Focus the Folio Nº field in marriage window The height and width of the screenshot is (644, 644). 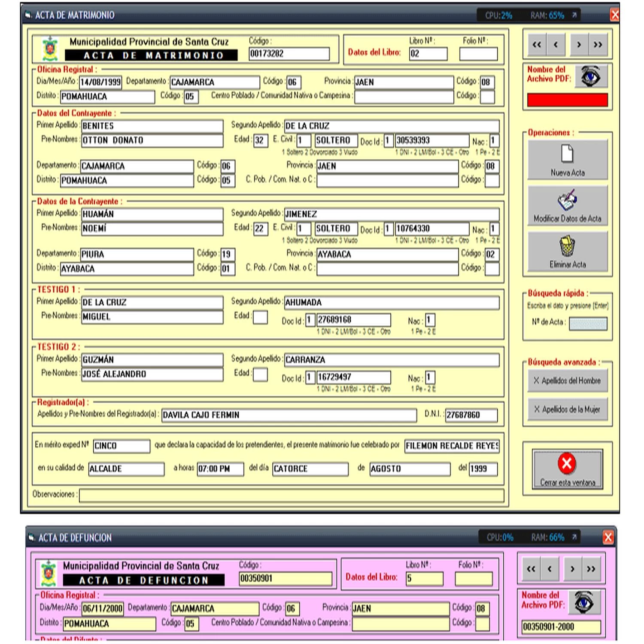point(478,54)
